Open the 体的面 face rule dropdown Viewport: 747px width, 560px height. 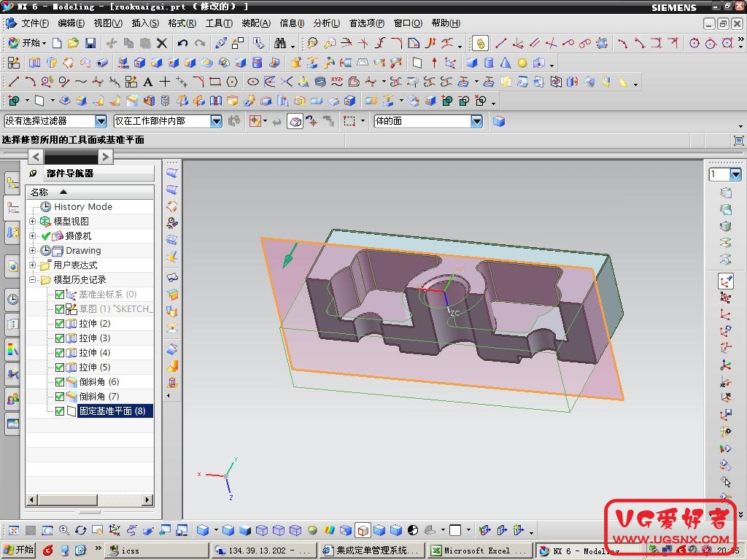coord(476,121)
